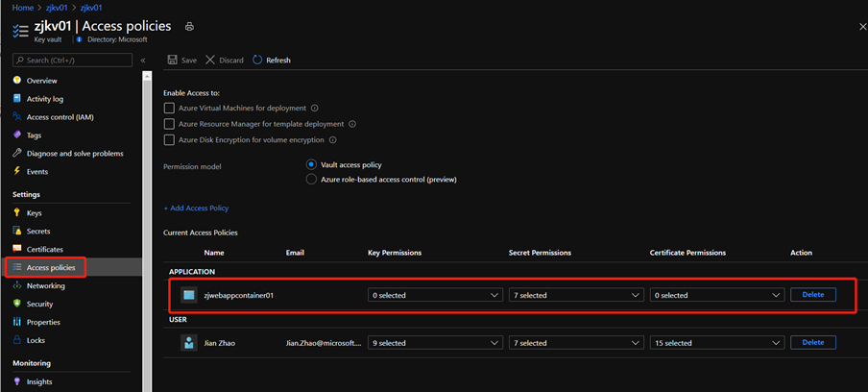The height and width of the screenshot is (392, 868).
Task: Click the Key Permissions column header
Action: (395, 253)
